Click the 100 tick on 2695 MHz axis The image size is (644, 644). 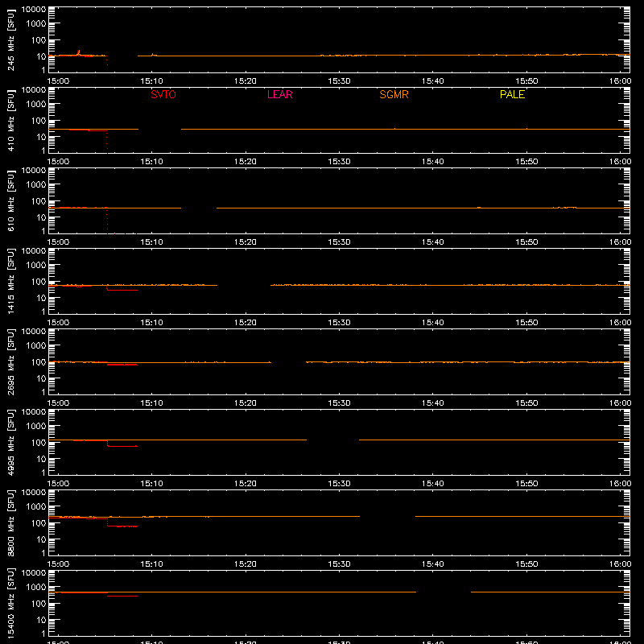(x=39, y=362)
